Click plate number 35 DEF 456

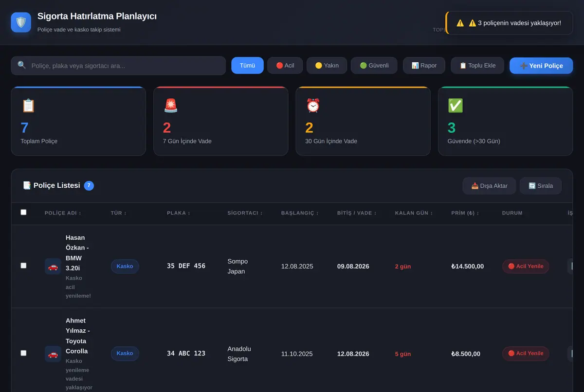[186, 266]
